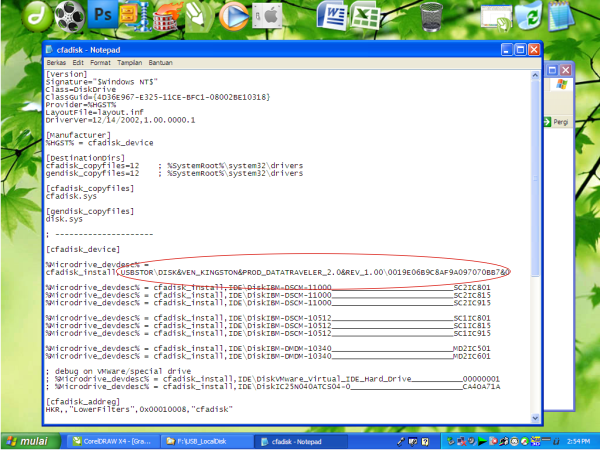Launch Microsoft Word from the dock

(x=333, y=15)
